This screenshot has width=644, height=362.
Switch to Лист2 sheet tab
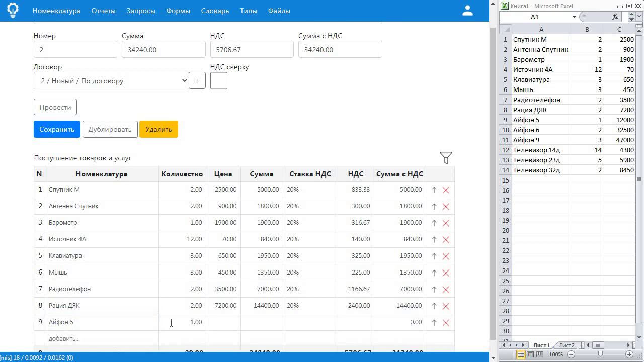tap(567, 345)
